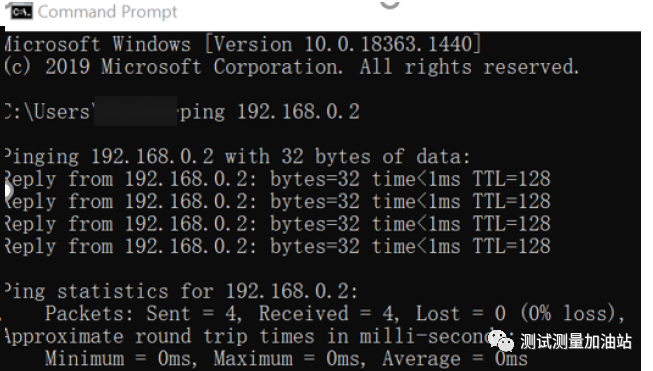Click the 'ping 192.168.0.2' command text

[269, 112]
